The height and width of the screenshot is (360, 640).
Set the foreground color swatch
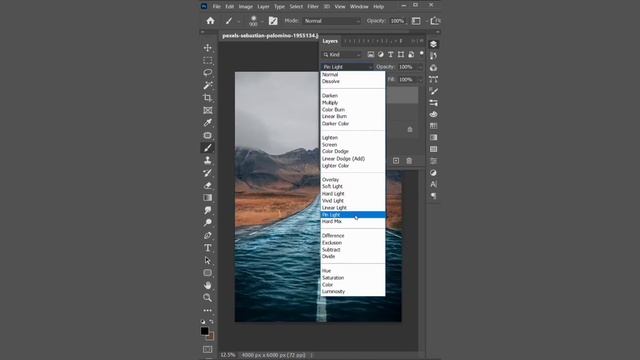coord(204,331)
